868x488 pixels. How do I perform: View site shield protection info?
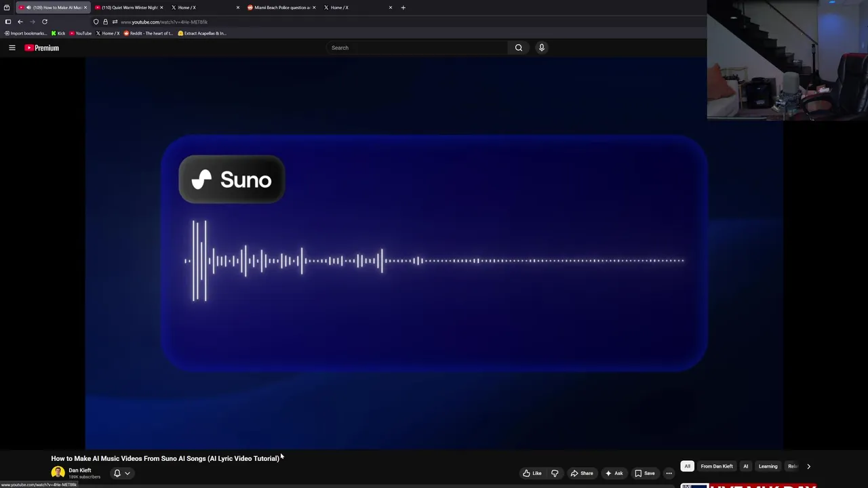pyautogui.click(x=96, y=22)
